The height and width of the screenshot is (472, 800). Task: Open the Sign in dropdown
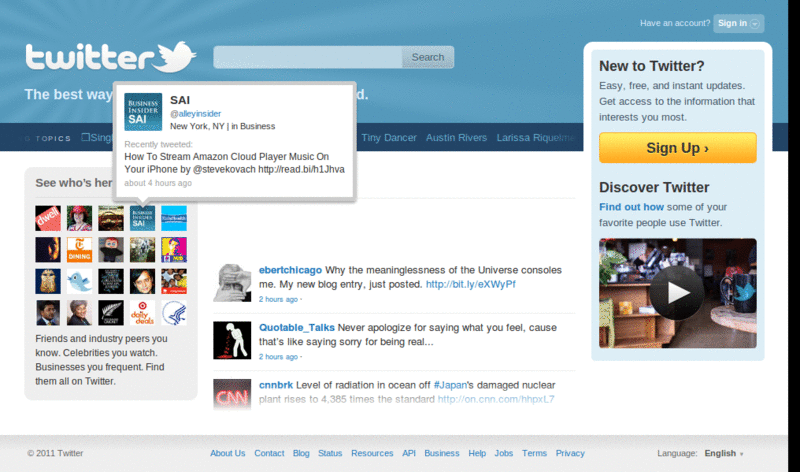[x=738, y=23]
